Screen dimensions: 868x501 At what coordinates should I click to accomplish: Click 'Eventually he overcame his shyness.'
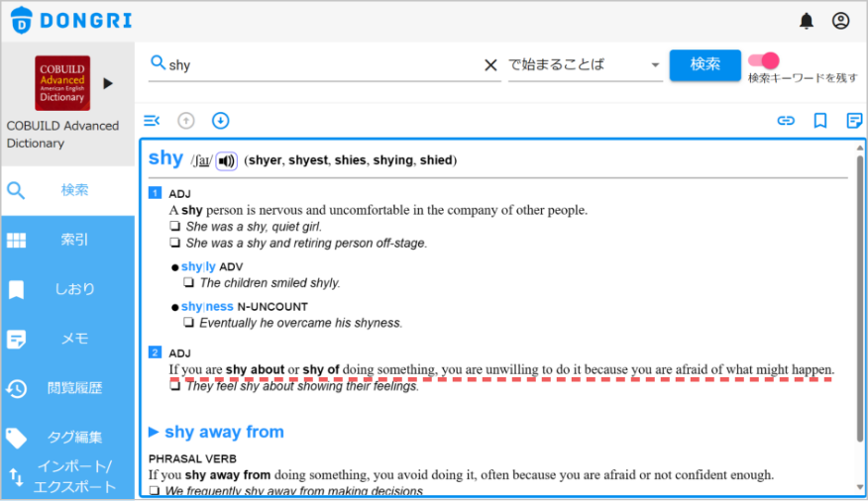tap(300, 323)
